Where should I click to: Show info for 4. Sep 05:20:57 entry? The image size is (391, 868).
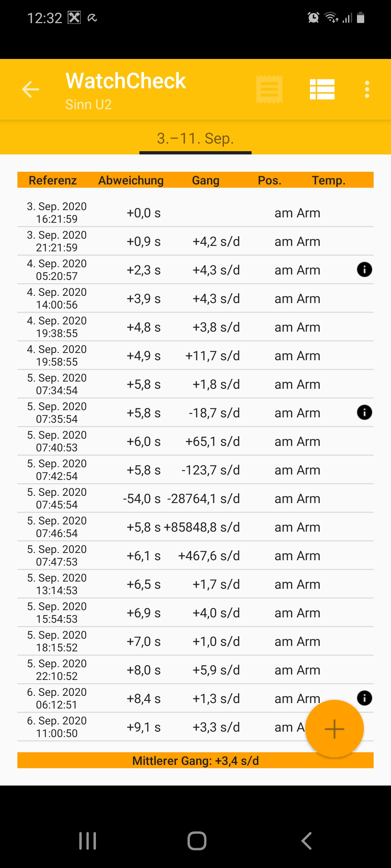click(x=364, y=269)
